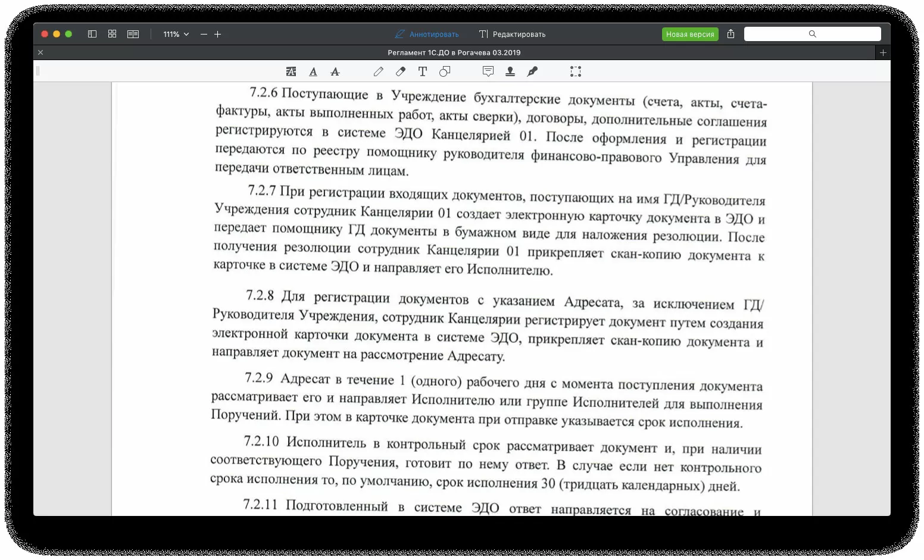The height and width of the screenshot is (560, 924).
Task: Open the signature pen tool
Action: coord(532,71)
